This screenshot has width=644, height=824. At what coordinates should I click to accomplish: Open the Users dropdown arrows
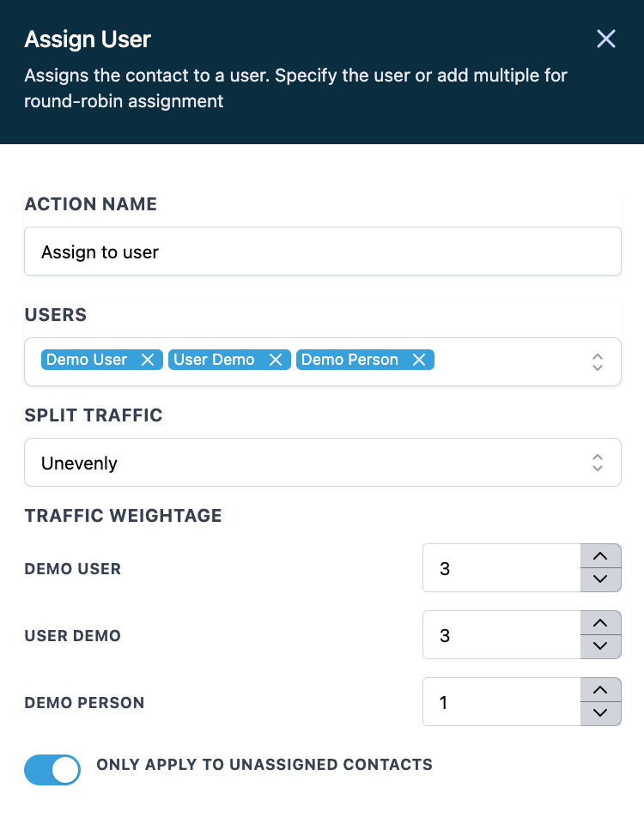pyautogui.click(x=598, y=362)
